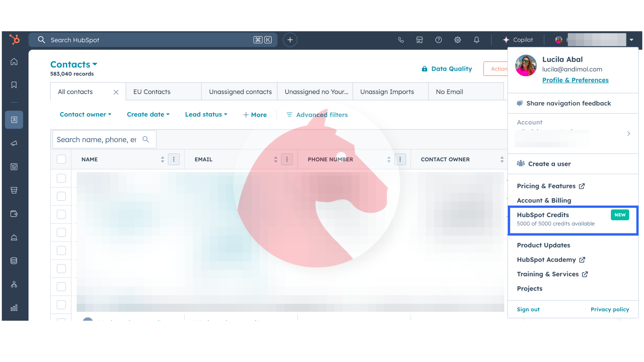Viewport: 644px width, 362px height.
Task: Open the Sales storefront-style sidebar icon
Action: pyautogui.click(x=14, y=190)
